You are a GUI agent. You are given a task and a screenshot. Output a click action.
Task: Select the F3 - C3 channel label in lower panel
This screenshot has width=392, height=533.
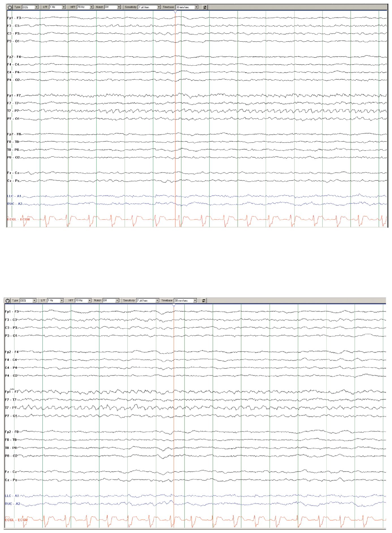11,320
